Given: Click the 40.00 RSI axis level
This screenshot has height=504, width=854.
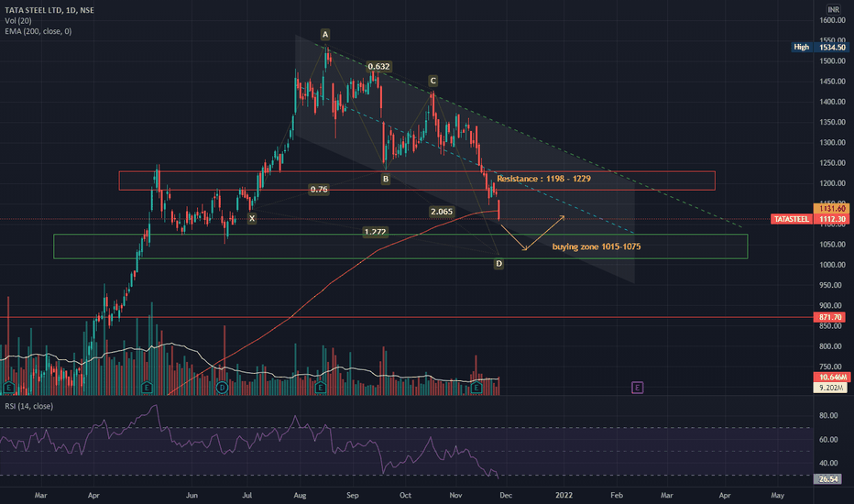Looking at the screenshot, I should pyautogui.click(x=828, y=463).
